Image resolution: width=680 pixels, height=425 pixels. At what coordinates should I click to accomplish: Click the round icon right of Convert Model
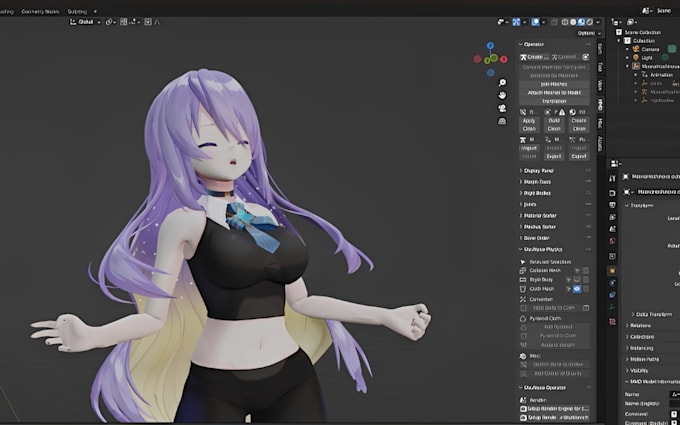(x=585, y=57)
